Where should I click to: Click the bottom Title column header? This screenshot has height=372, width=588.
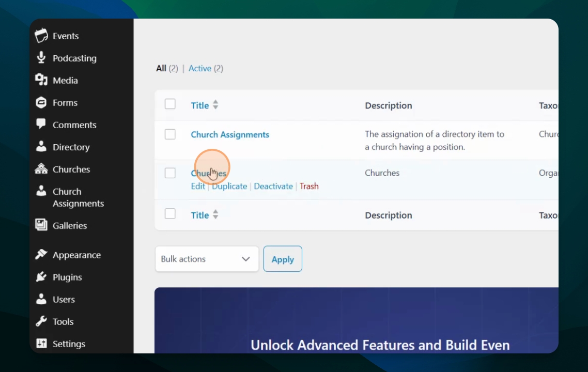pyautogui.click(x=200, y=215)
